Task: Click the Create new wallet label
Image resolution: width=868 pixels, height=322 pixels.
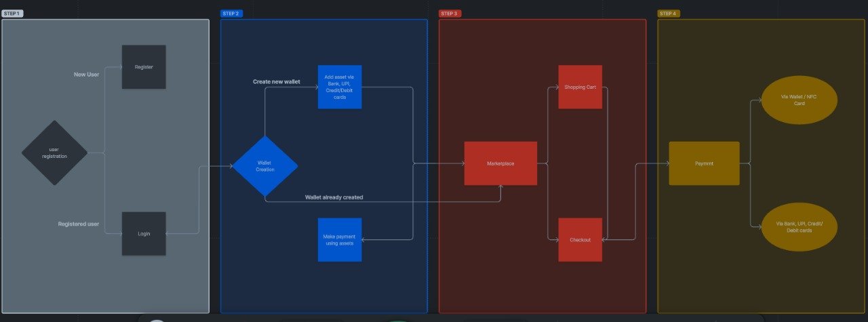Action: point(276,81)
